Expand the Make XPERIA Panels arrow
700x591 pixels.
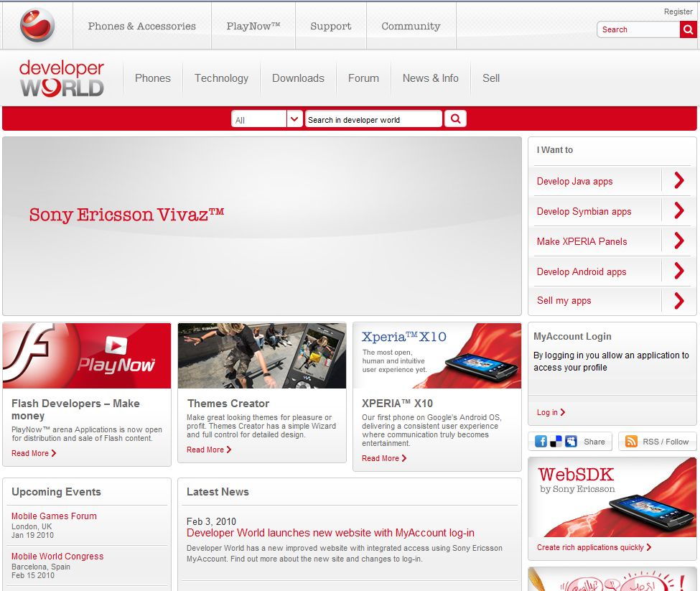[678, 241]
